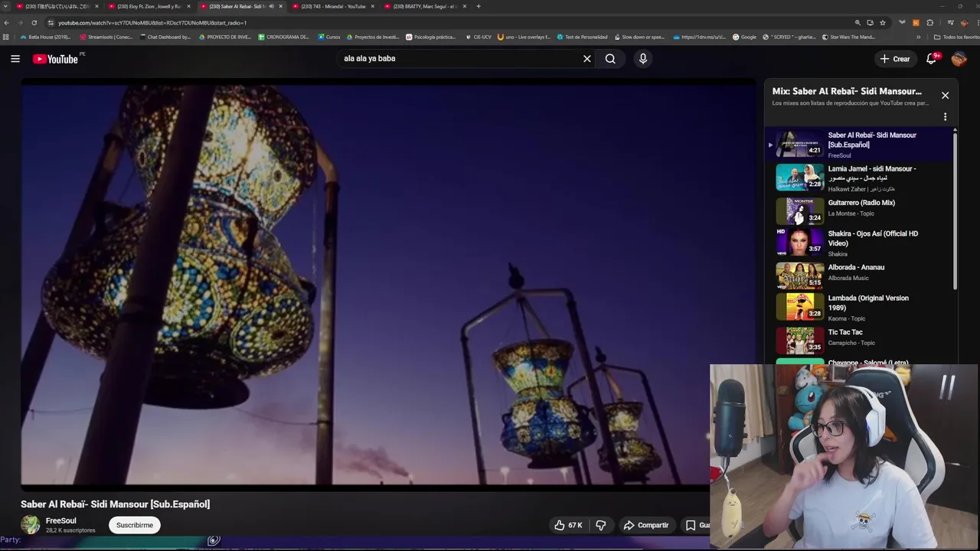
Task: Play Guitarrero (Radio Mix) from the mix
Action: [x=859, y=210]
